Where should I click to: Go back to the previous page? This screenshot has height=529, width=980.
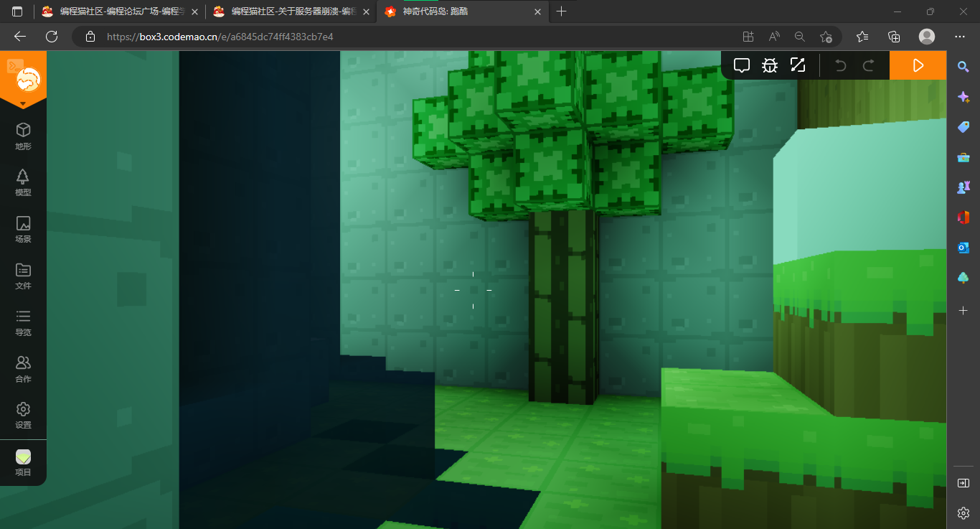click(x=20, y=37)
